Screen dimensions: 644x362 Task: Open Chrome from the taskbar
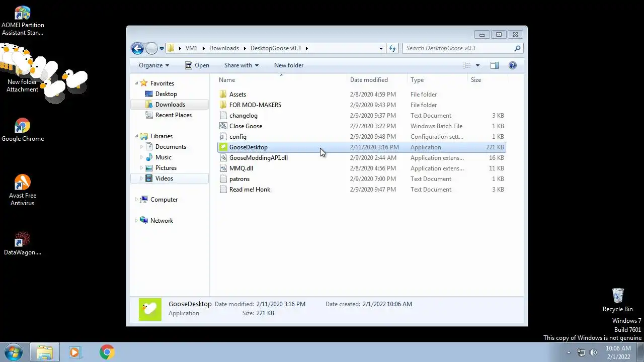(106, 352)
